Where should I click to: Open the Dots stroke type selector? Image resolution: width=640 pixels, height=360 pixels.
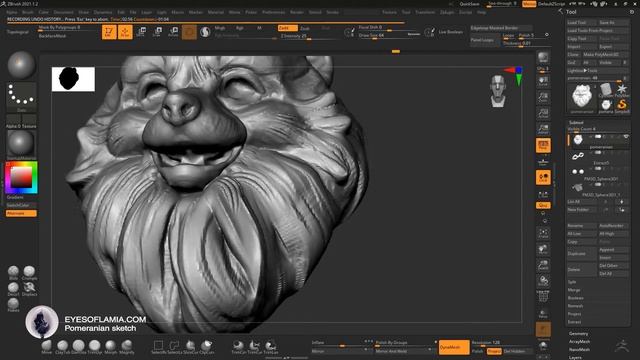click(21, 97)
